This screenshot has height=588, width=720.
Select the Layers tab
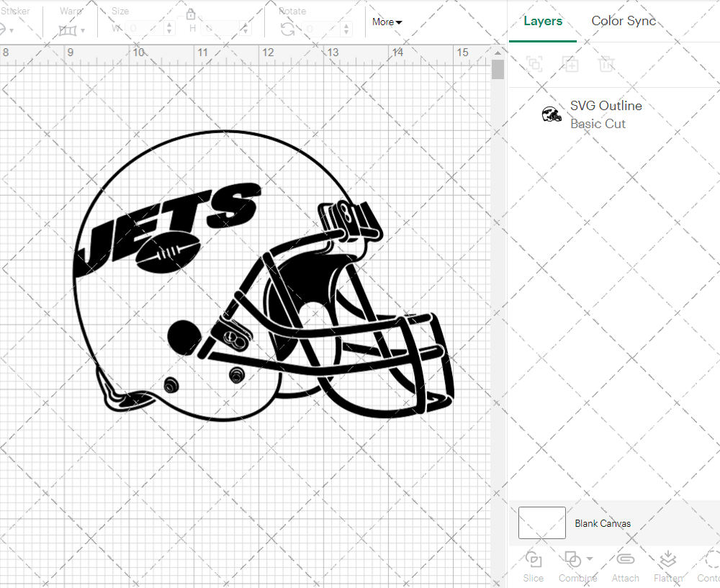[x=543, y=21]
